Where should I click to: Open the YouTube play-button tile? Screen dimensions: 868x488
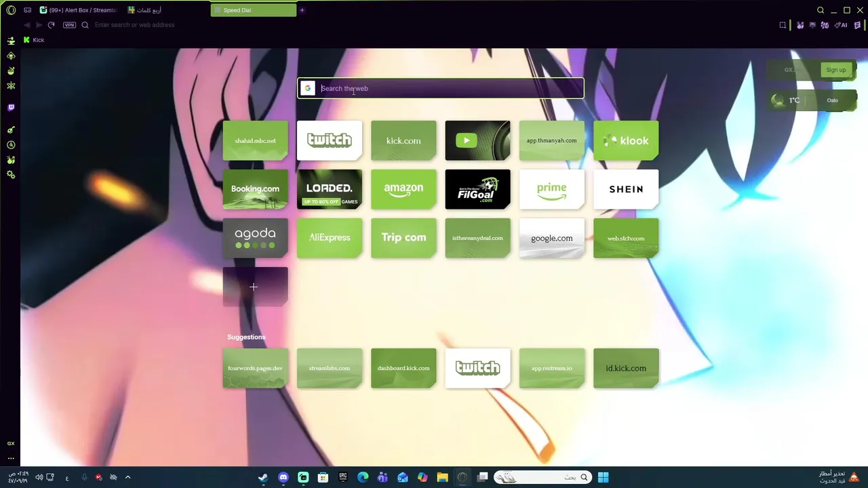pos(477,140)
